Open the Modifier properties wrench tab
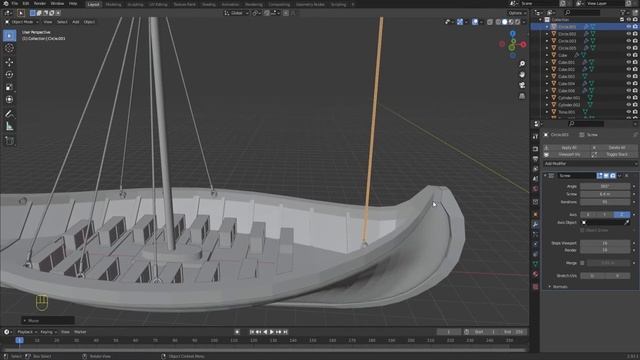Screen dimensions: 640x360 (536, 224)
